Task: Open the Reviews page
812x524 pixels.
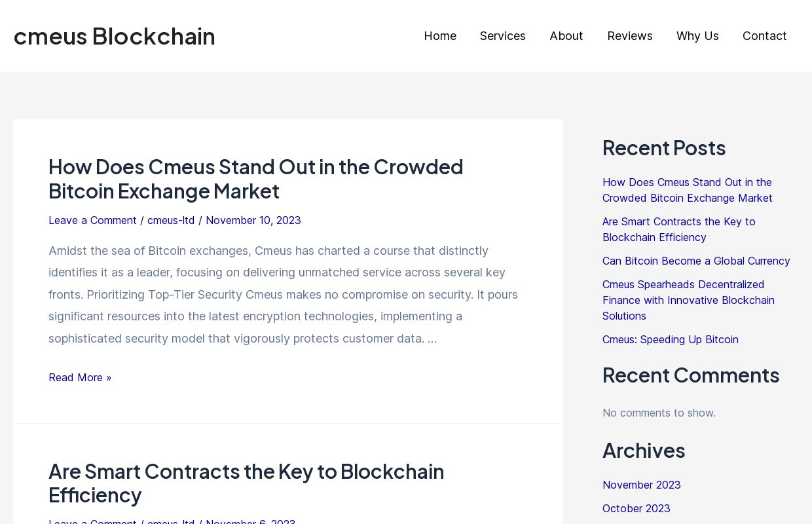Action: (x=629, y=36)
